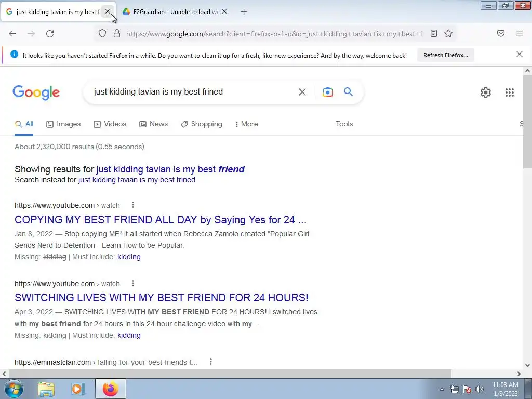
Task: Click the Firefox taskbar button
Action: 111,389
